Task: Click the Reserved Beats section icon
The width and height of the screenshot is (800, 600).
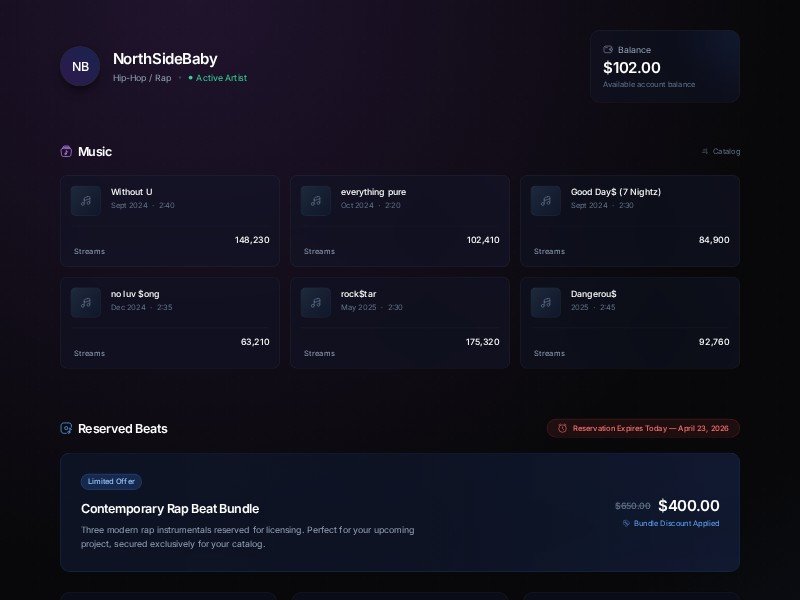Action: [x=66, y=429]
